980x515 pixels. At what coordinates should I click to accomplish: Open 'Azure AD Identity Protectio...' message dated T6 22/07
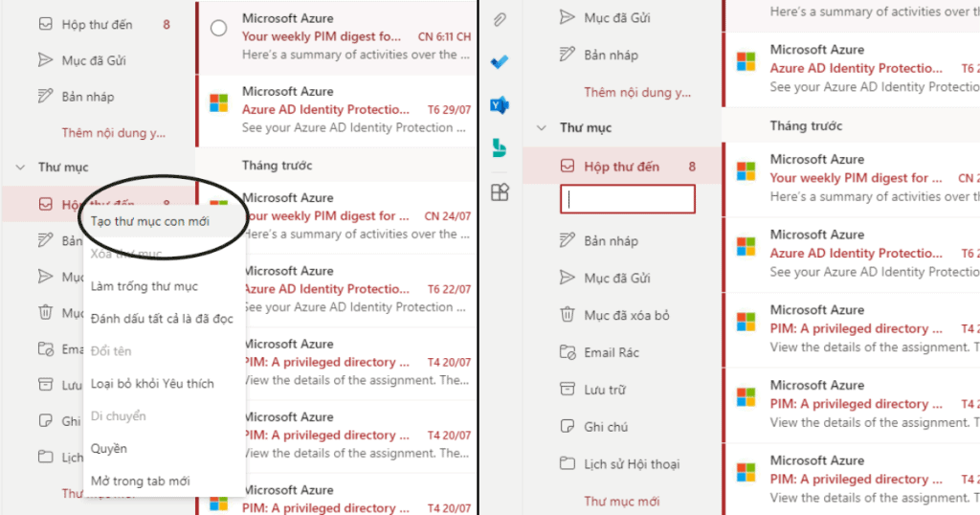pos(337,289)
